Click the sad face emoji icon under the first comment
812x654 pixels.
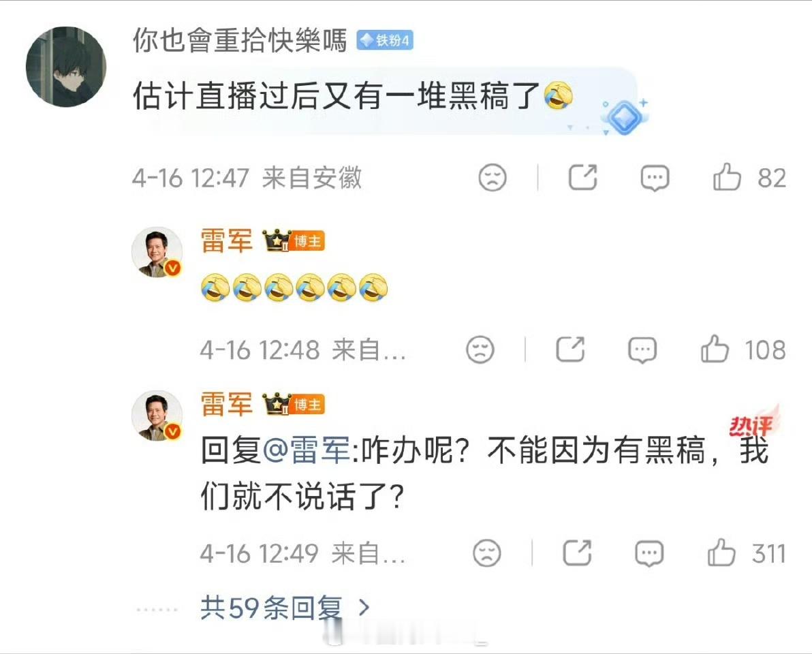click(x=493, y=178)
